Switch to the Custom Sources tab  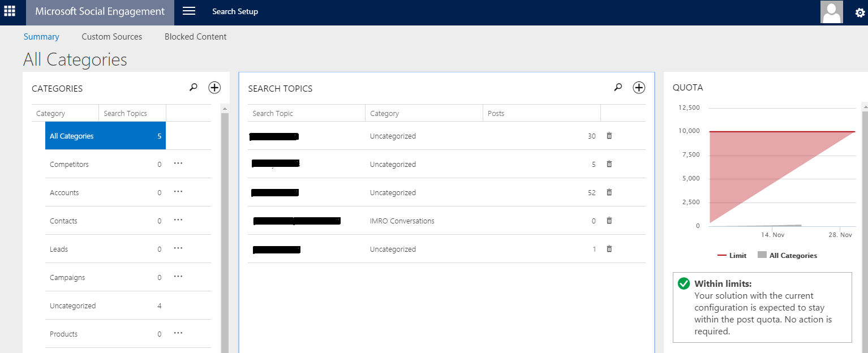click(112, 37)
